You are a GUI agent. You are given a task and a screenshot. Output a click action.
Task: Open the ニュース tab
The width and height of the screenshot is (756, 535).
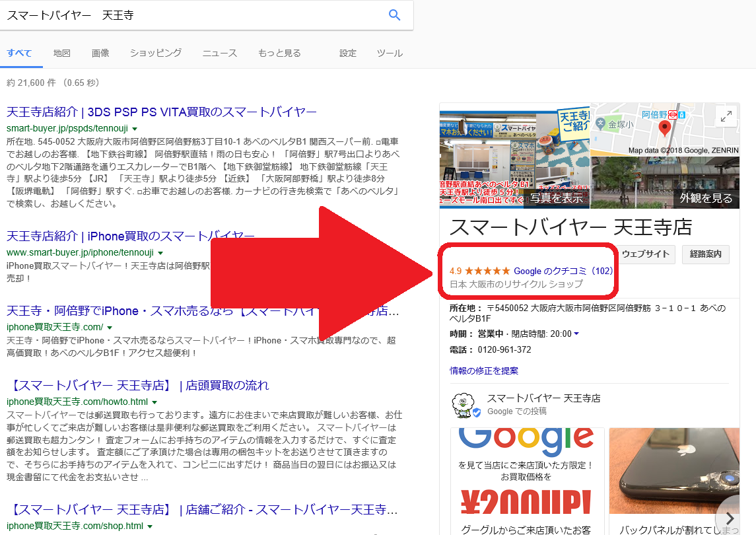[x=220, y=53]
